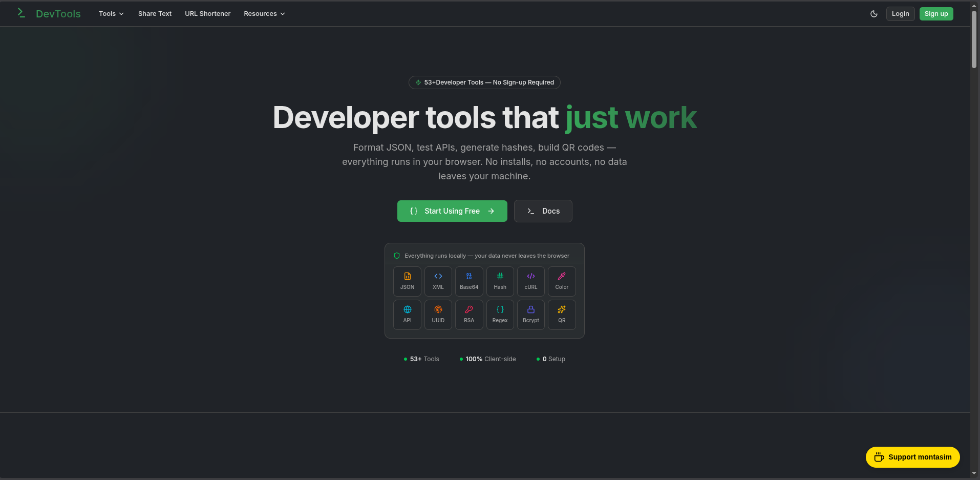Expand the Tools dropdown menu
The image size is (980, 480).
(111, 14)
